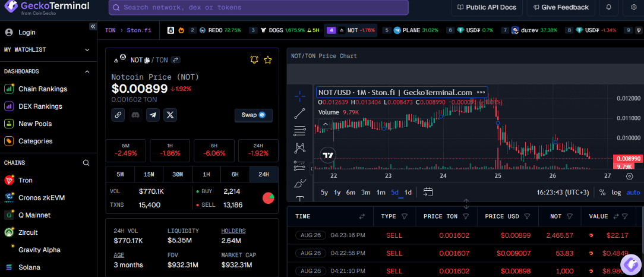Viewport: 644px width, 277px height.
Task: Switch chart range to 1y
Action: (x=337, y=193)
